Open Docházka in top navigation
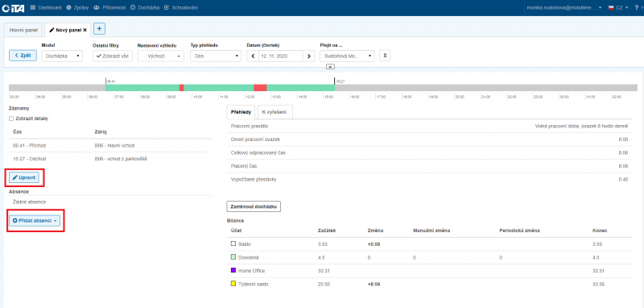 [145, 7]
